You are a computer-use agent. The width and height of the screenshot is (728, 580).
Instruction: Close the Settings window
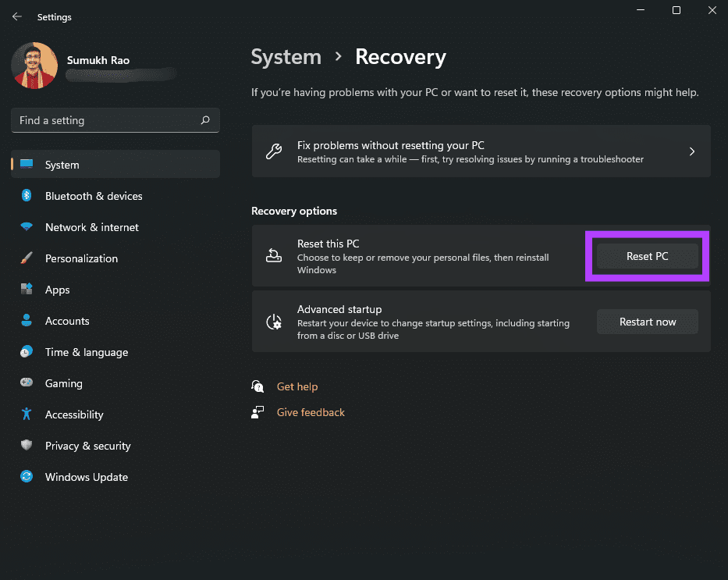pos(712,9)
